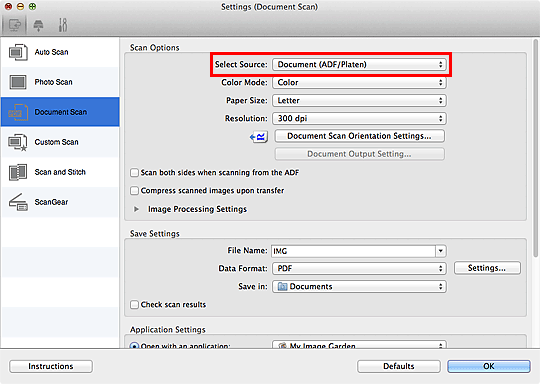Select Photo Scan from the sidebar
The width and height of the screenshot is (540, 384).
[60, 82]
